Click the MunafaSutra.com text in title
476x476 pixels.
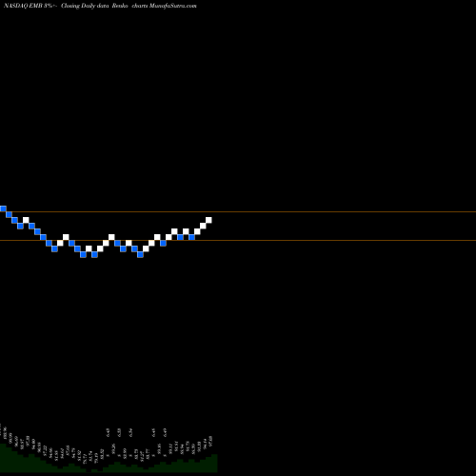[173, 6]
